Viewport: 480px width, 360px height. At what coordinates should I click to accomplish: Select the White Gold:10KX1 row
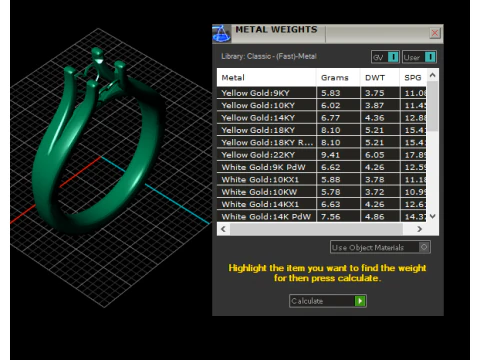tap(322, 179)
